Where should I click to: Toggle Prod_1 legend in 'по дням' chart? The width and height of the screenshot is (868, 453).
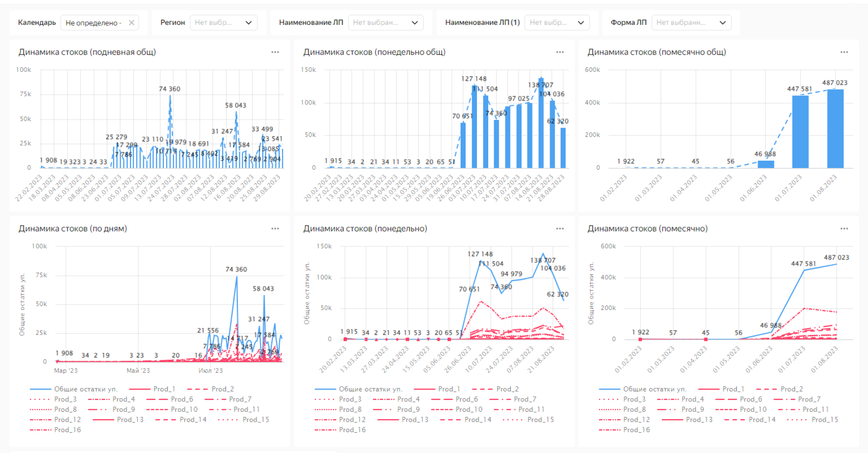152,389
